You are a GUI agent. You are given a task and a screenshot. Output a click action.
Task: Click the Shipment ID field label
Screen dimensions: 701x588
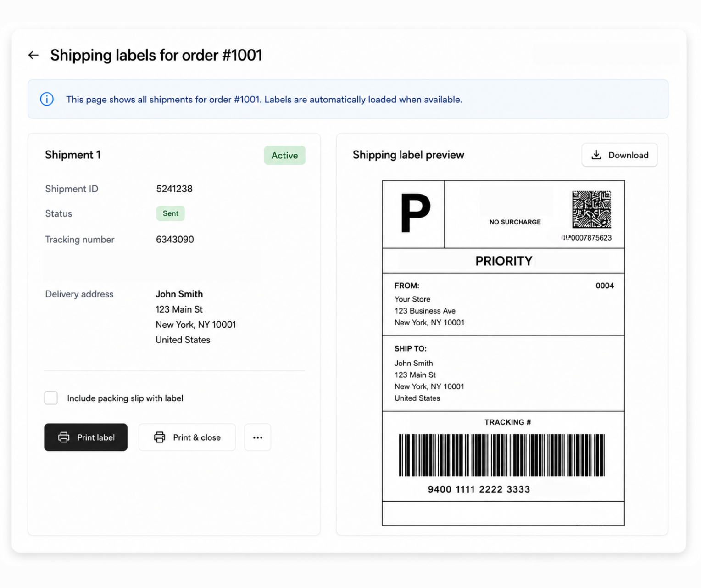[x=72, y=189]
